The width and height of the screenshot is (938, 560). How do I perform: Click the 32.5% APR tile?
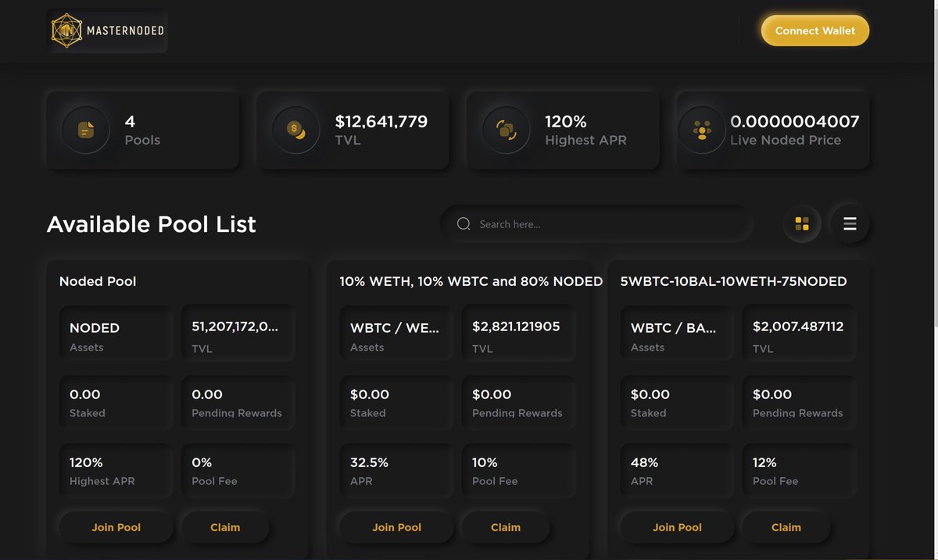[x=397, y=471]
